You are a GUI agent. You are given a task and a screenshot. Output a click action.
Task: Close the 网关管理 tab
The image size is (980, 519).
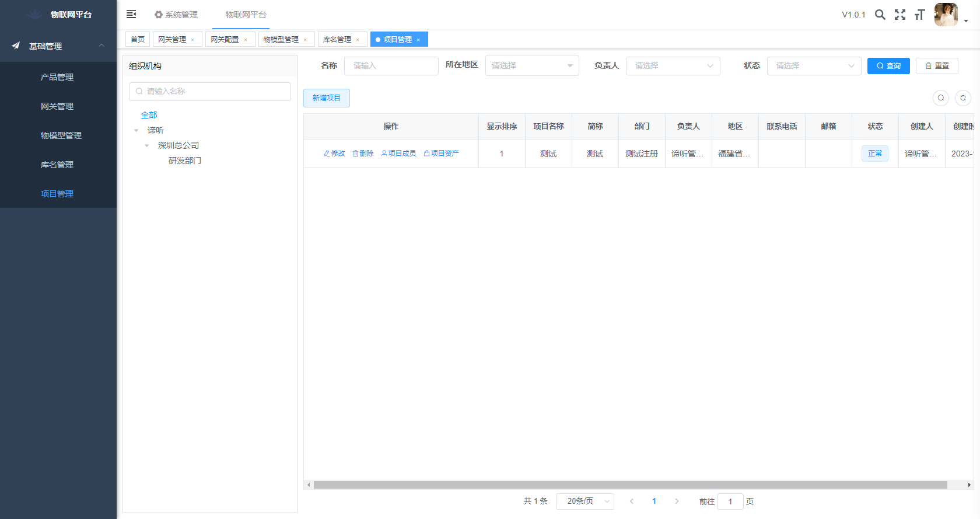pos(192,40)
